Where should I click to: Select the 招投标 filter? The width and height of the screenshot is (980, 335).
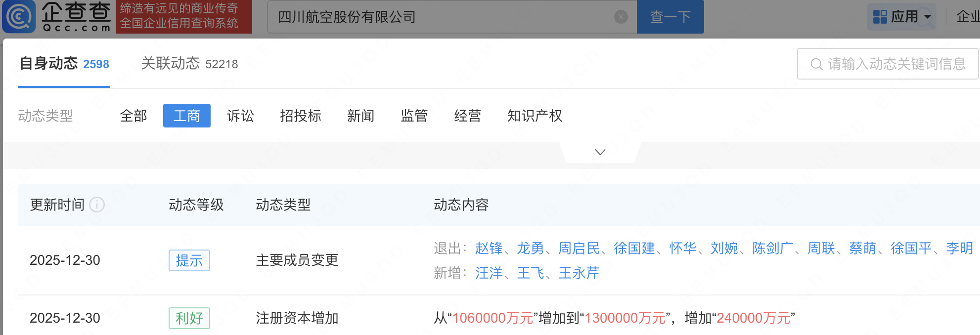point(301,116)
